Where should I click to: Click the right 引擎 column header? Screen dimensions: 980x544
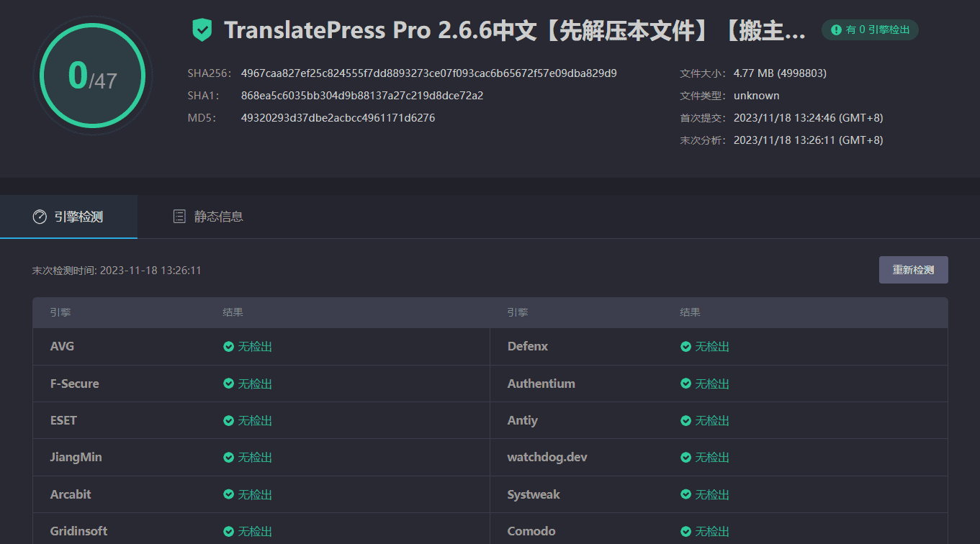click(x=518, y=313)
